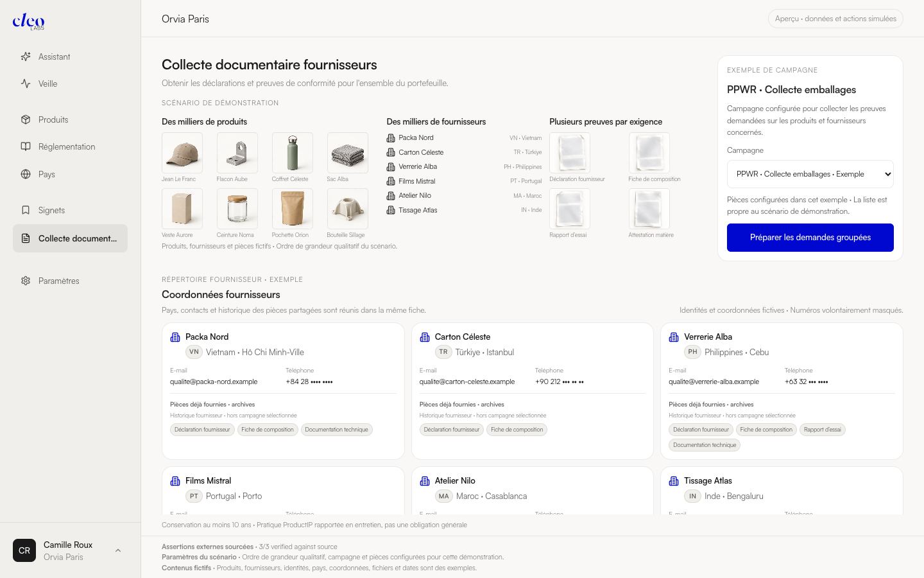The image size is (924, 578).
Task: Click Documentation technique tag on Packa Nord card
Action: [x=337, y=430]
